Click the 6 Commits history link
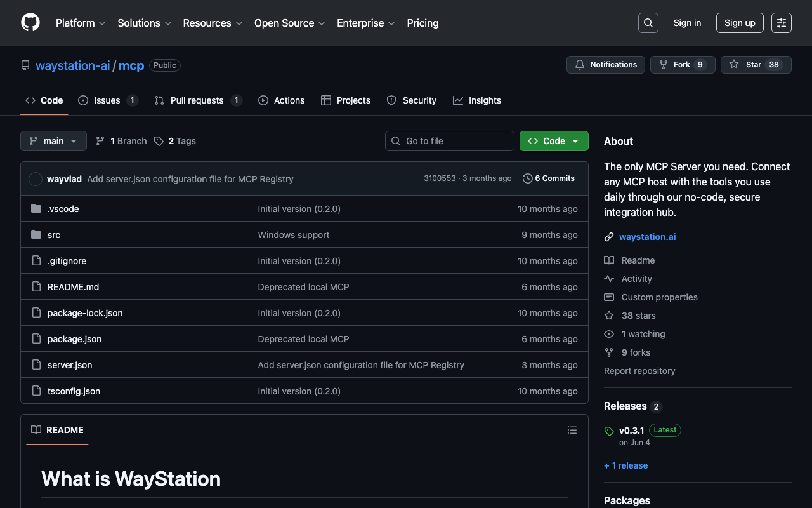 [x=549, y=178]
